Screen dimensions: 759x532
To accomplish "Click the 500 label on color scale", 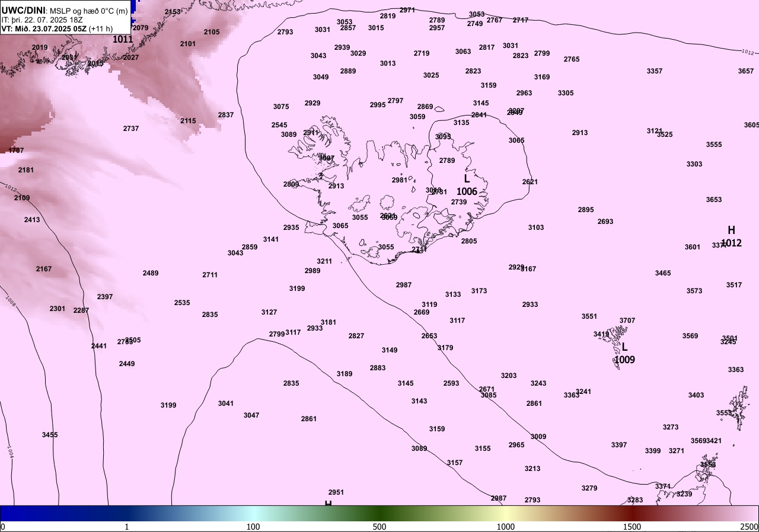I will (379, 527).
